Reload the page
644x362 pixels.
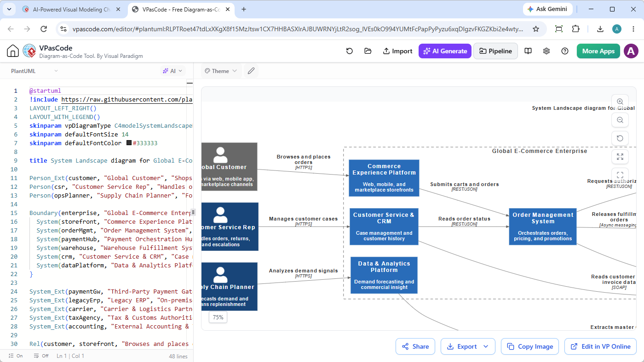(44, 29)
